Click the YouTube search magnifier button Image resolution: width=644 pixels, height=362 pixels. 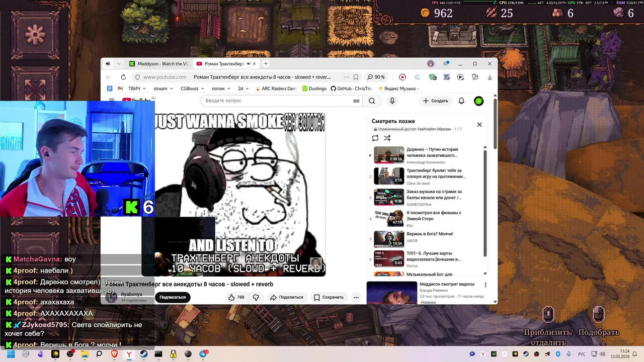tap(372, 101)
